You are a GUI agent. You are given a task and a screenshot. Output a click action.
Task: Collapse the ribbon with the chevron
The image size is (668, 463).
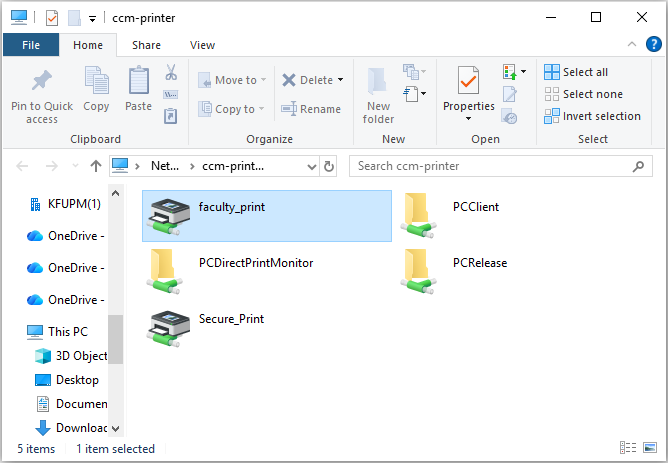pos(631,45)
